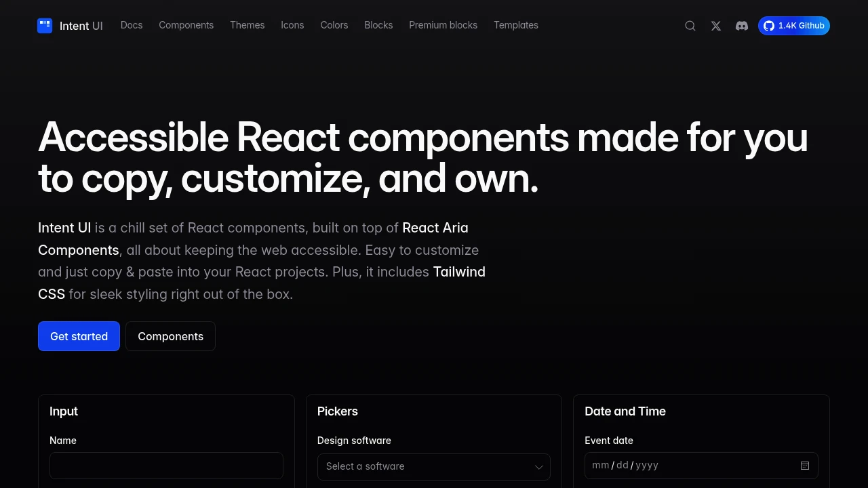868x488 pixels.
Task: Go to the Themes page
Action: pos(247,25)
